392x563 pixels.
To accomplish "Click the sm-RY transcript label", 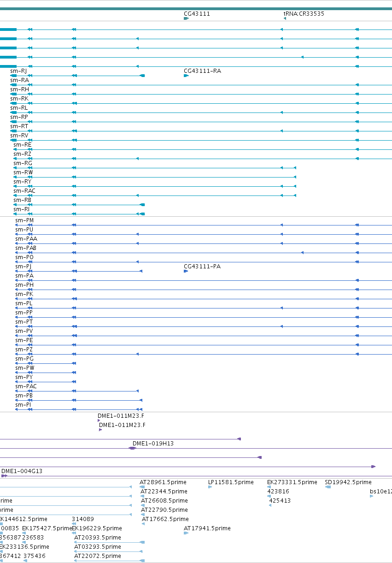I will [23, 182].
